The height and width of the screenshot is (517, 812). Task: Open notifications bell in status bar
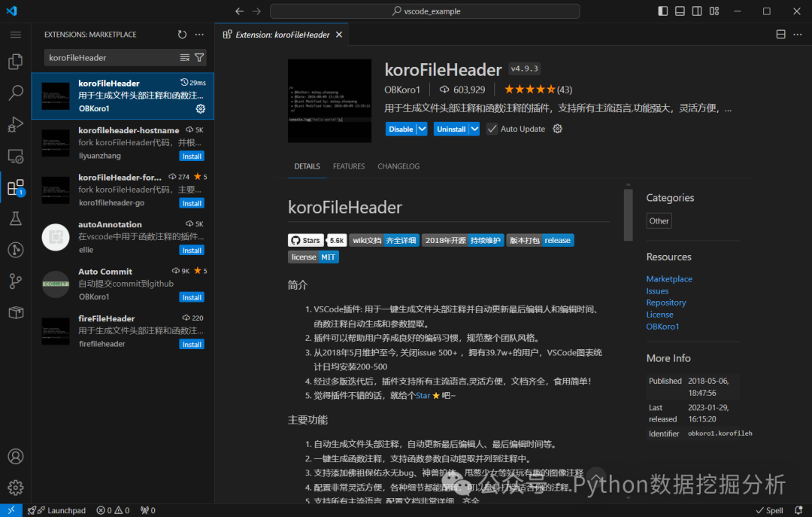[798, 510]
